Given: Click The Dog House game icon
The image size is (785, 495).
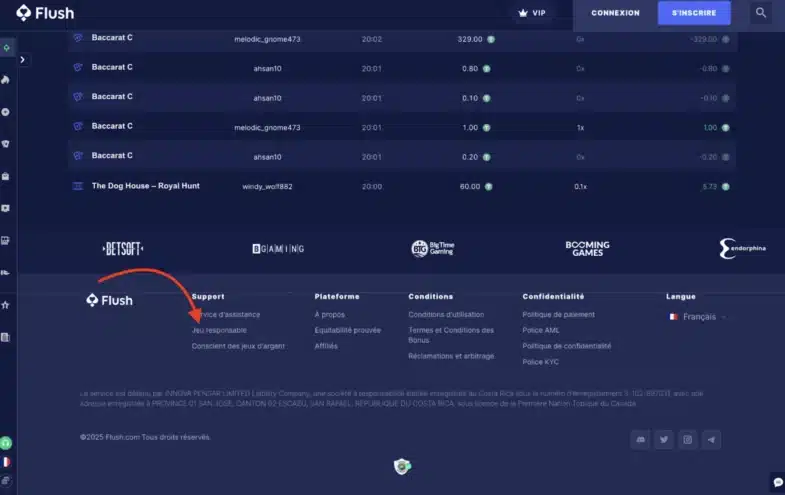Looking at the screenshot, I should [x=78, y=186].
